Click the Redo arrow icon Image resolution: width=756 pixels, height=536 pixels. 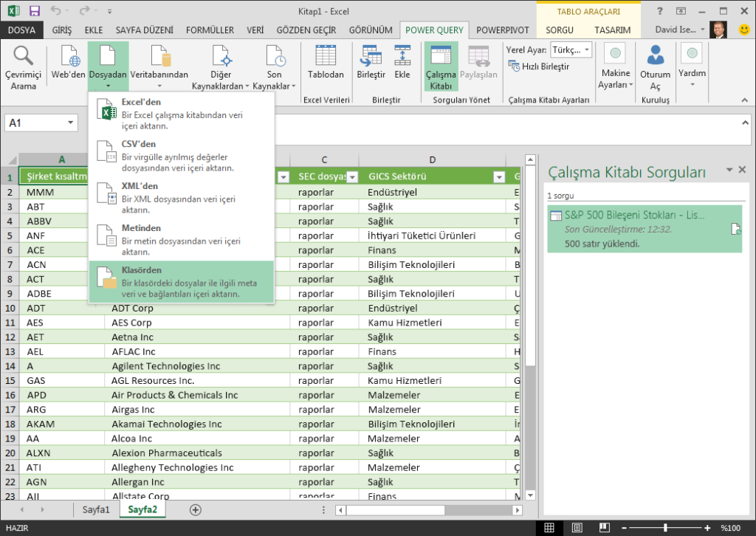coord(84,10)
